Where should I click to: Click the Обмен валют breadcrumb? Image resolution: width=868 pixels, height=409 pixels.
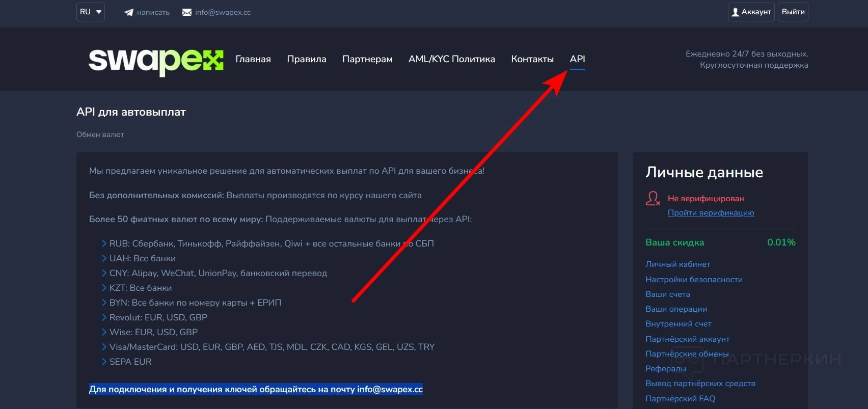tap(100, 134)
